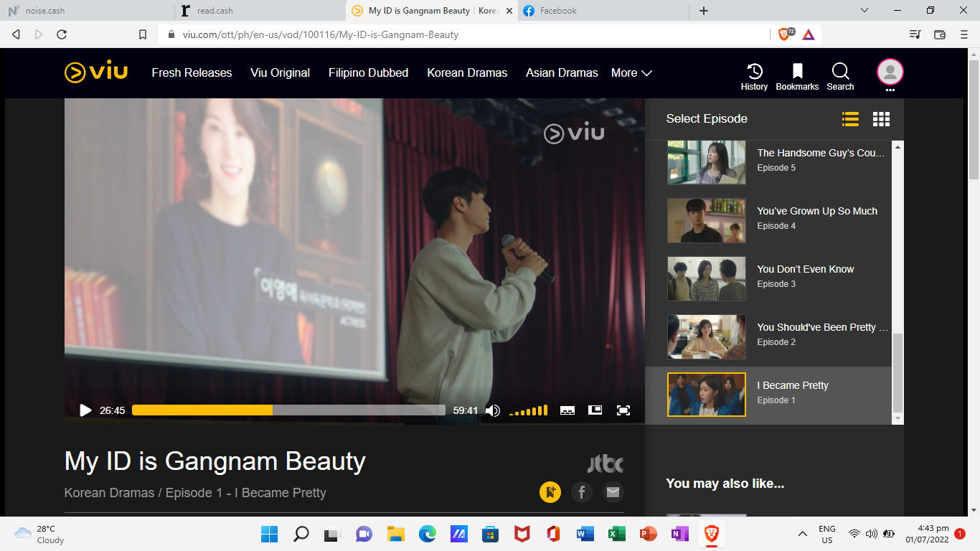The image size is (980, 551).
Task: Open Fresh Releases section
Action: pos(192,73)
